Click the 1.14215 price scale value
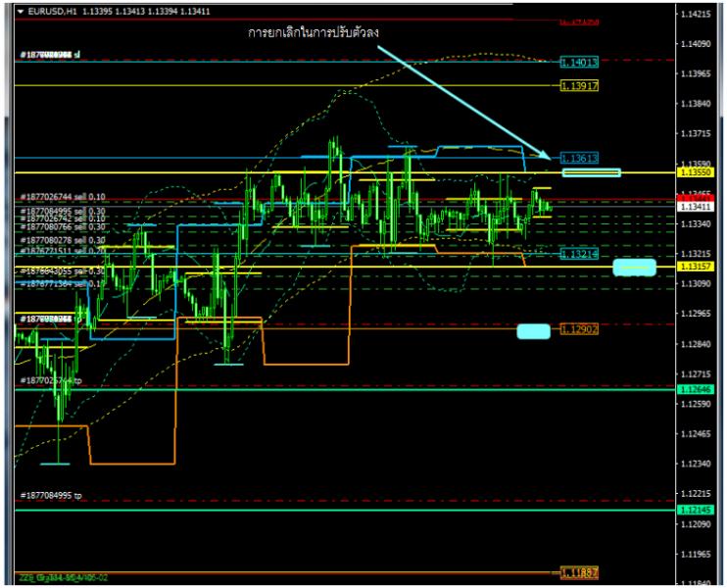The image size is (727, 588). click(696, 15)
